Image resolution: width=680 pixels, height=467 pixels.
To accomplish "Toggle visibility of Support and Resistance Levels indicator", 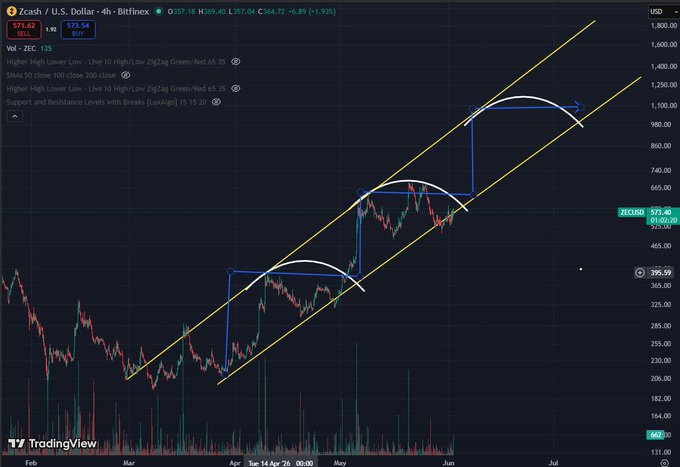I will point(216,102).
